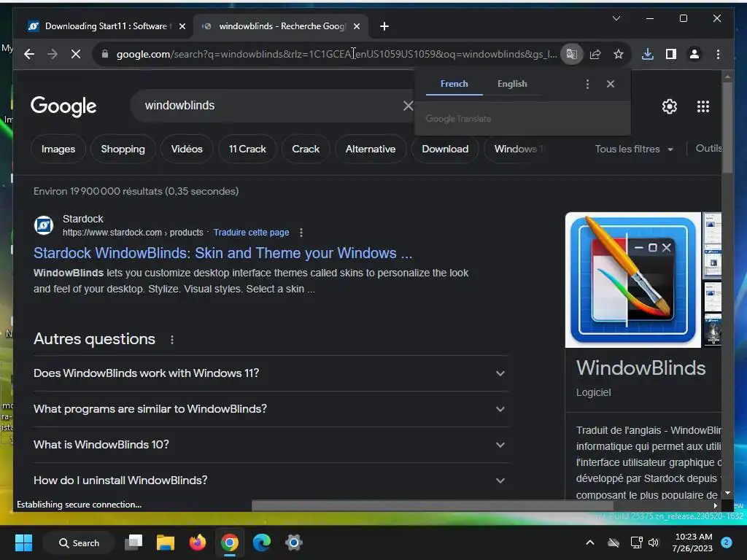The height and width of the screenshot is (560, 747).
Task: Select the Crack search chip
Action: [306, 149]
